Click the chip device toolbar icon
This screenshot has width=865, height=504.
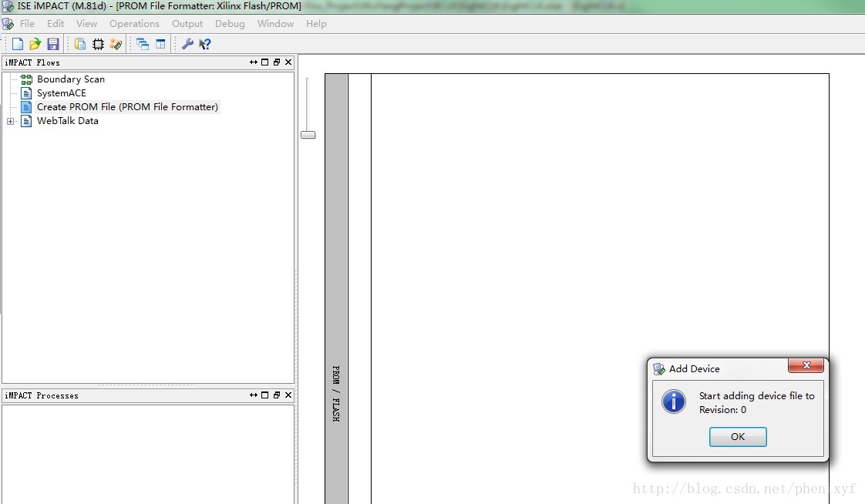coord(98,44)
